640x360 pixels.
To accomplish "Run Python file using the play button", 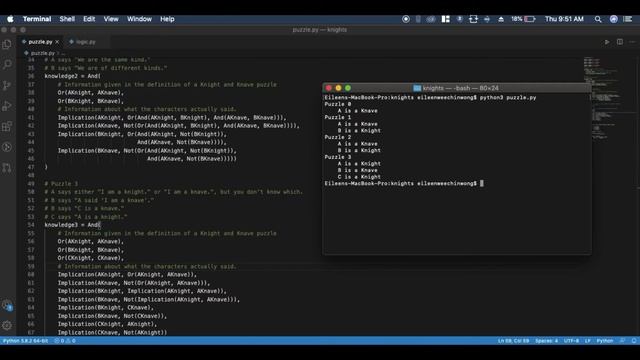I will point(607,42).
